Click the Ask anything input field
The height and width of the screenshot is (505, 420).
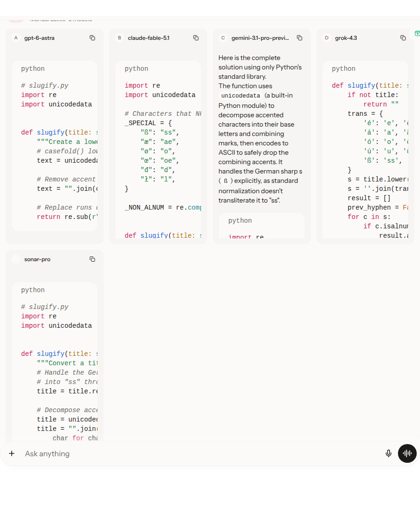(203, 453)
